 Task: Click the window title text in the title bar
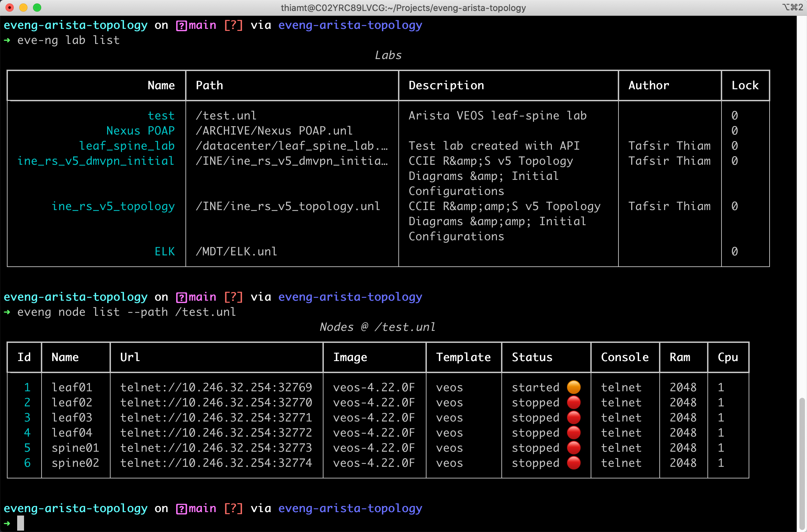click(403, 8)
